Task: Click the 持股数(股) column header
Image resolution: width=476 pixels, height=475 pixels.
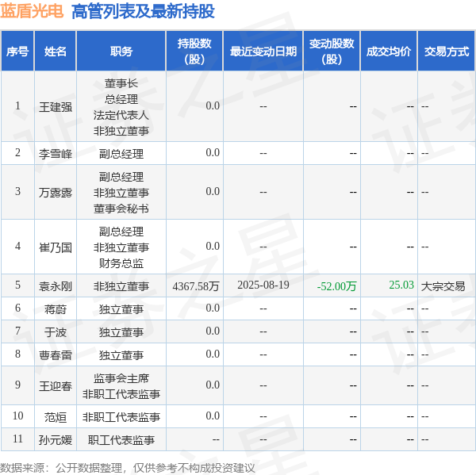Action: (x=194, y=52)
